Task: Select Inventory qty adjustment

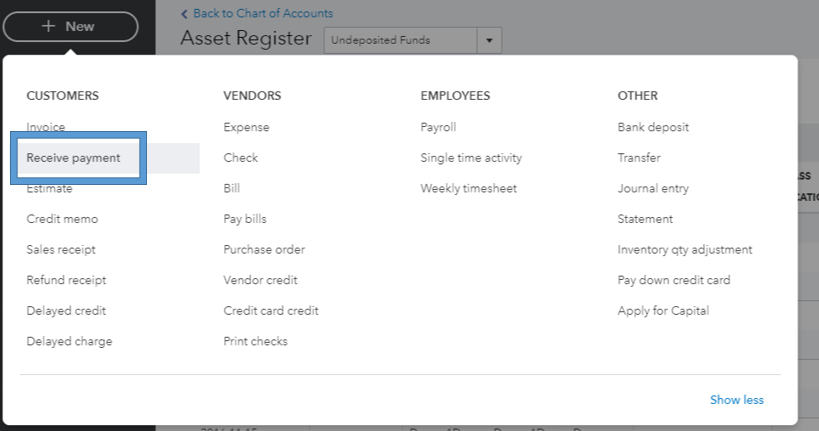Action: 685,249
